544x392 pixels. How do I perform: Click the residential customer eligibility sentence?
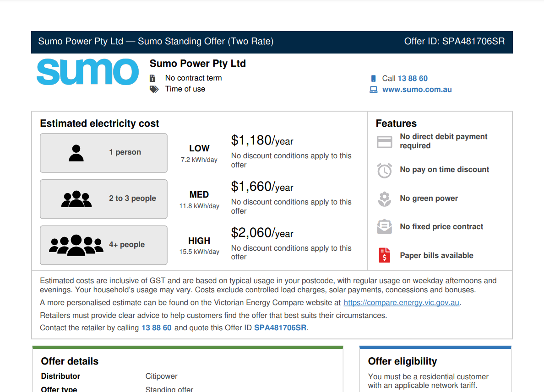coord(428,381)
